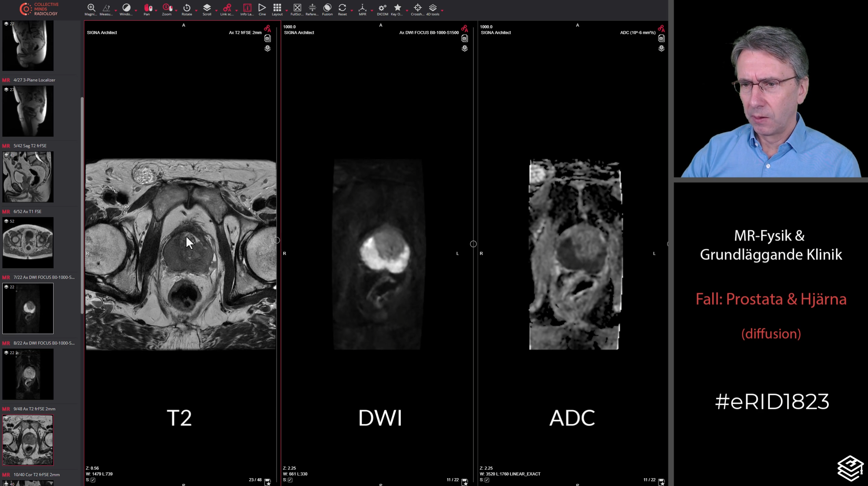Open the Sag T2 frFSE thumbnail
868x486 pixels.
point(28,177)
